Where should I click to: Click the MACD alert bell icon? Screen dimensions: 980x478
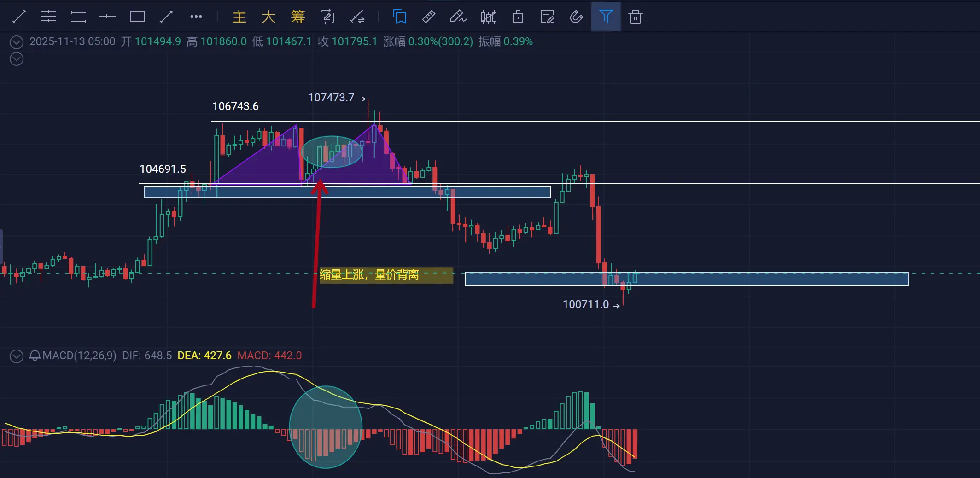point(35,356)
